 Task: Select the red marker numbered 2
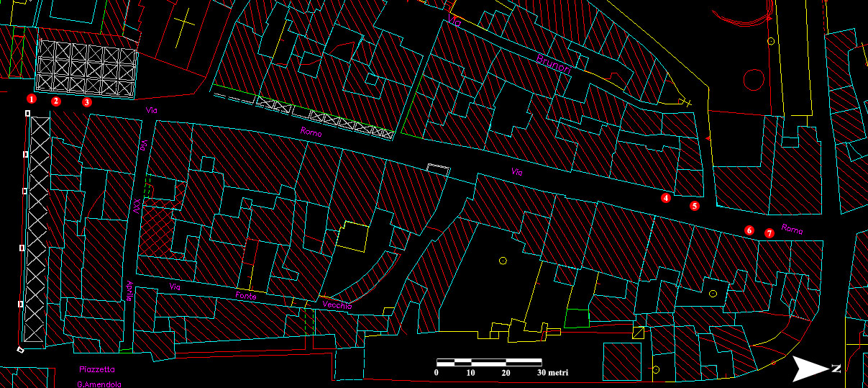pos(55,101)
